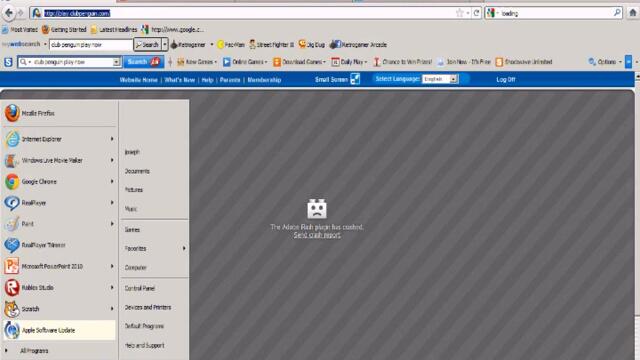Expand Internet Explorer jump list arrow

pos(112,139)
